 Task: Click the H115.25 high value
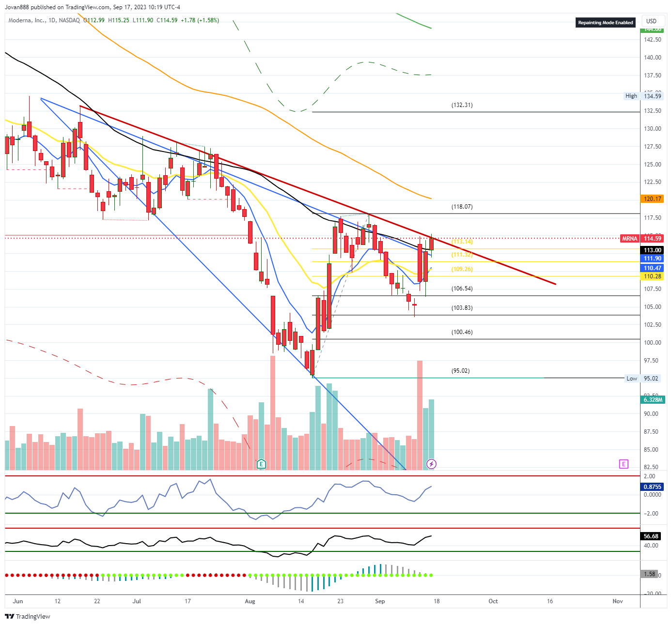(x=119, y=20)
